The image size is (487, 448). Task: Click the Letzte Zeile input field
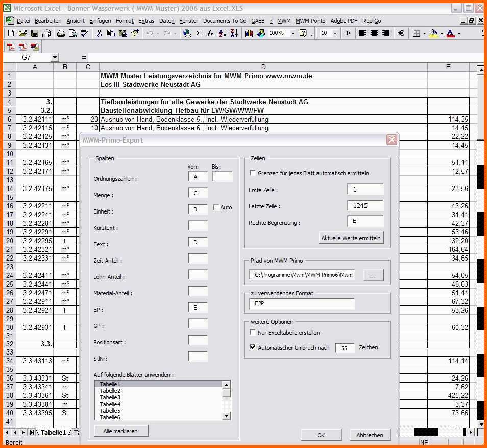click(x=366, y=205)
